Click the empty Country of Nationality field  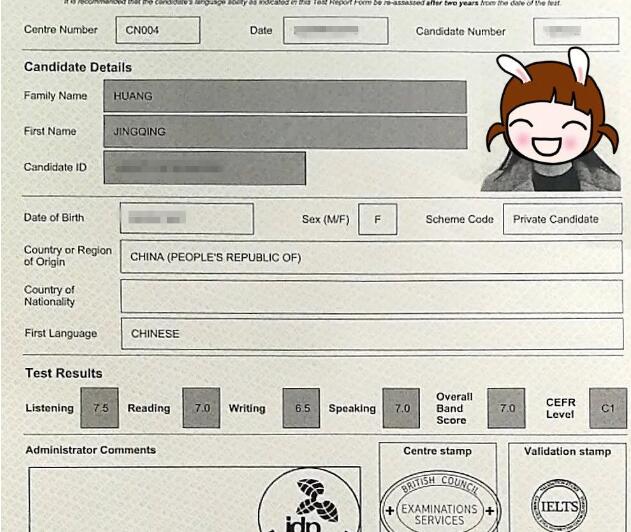pos(371,296)
